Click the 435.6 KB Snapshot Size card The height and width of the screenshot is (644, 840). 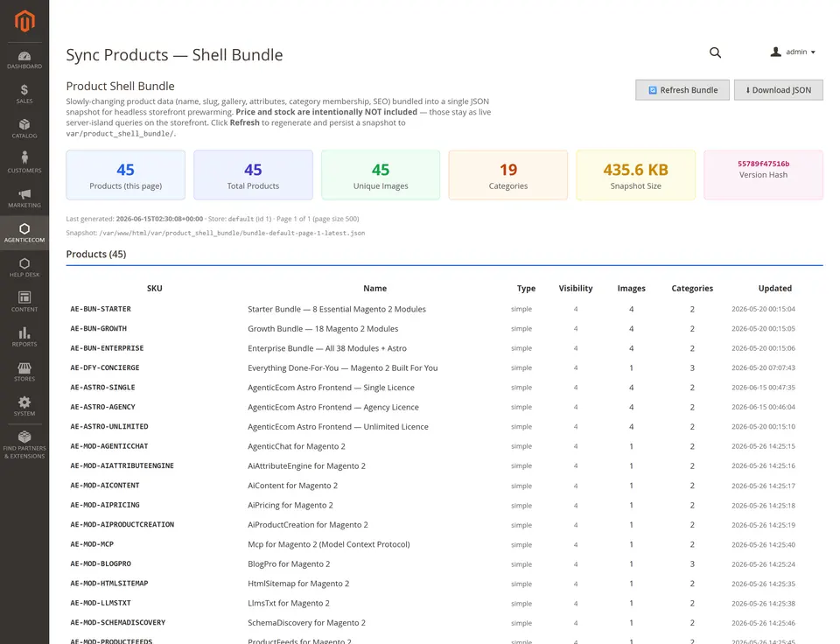(x=635, y=175)
